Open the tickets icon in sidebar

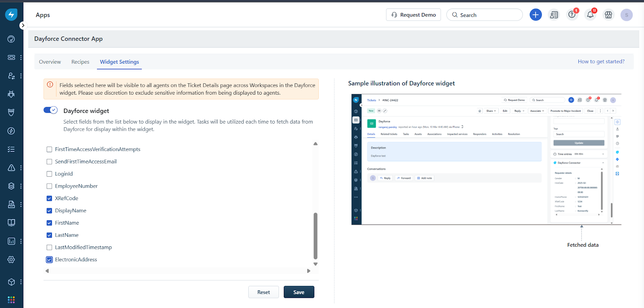pos(11,57)
